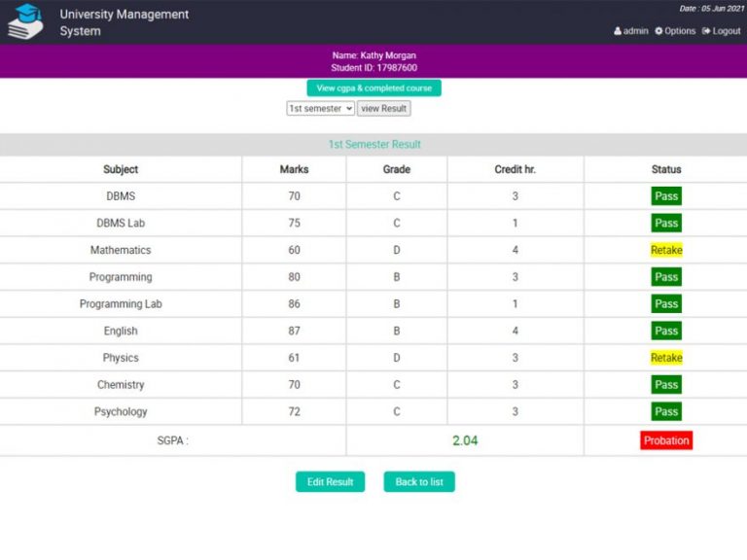Select the Programming Lab subject row
The image size is (747, 560).
(x=121, y=304)
